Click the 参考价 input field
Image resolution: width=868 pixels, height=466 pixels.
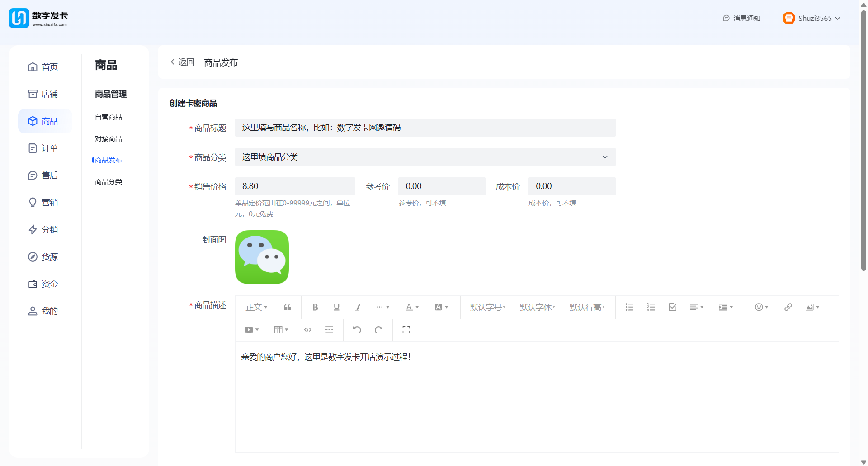(x=442, y=186)
